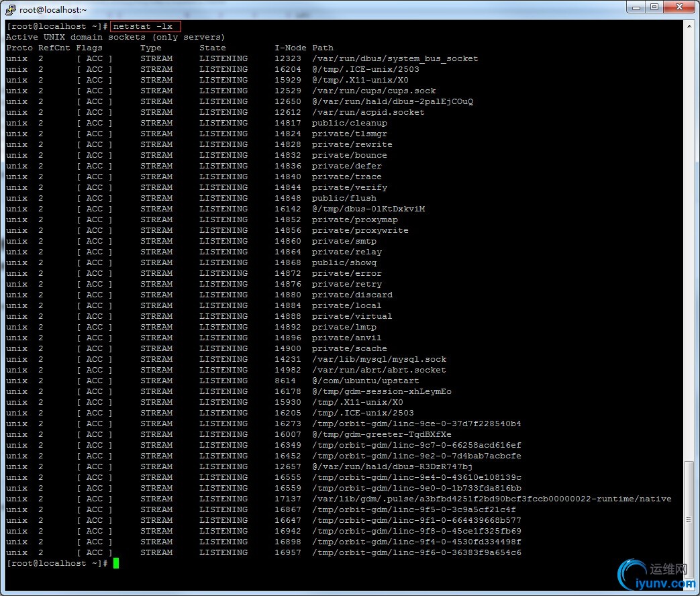Click path /var/run/dbus/system_bus_socket

(x=395, y=58)
